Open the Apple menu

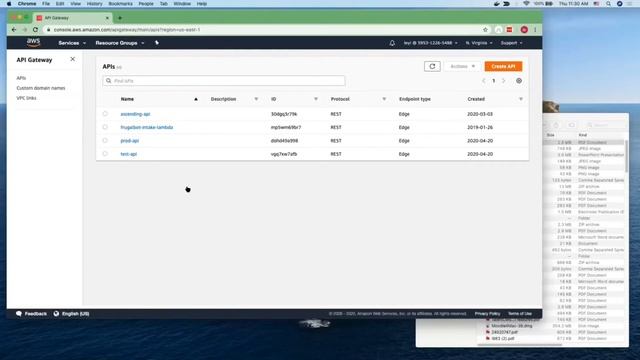(9, 4)
